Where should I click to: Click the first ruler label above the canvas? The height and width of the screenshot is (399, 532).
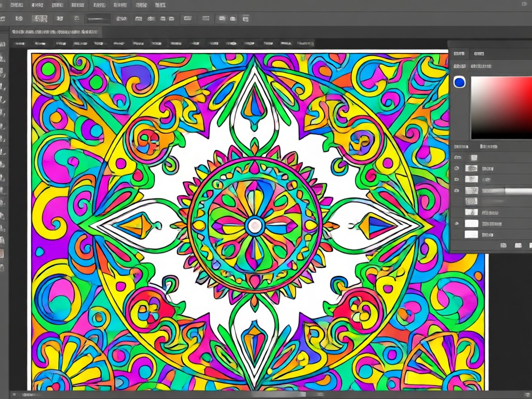coord(19,44)
